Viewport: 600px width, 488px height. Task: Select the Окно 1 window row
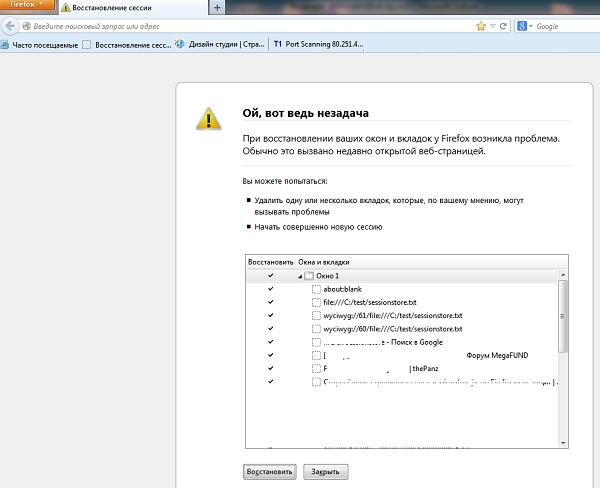point(402,276)
